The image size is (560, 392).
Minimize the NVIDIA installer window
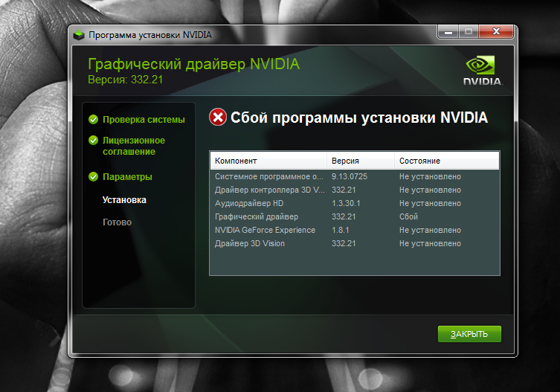tap(448, 32)
